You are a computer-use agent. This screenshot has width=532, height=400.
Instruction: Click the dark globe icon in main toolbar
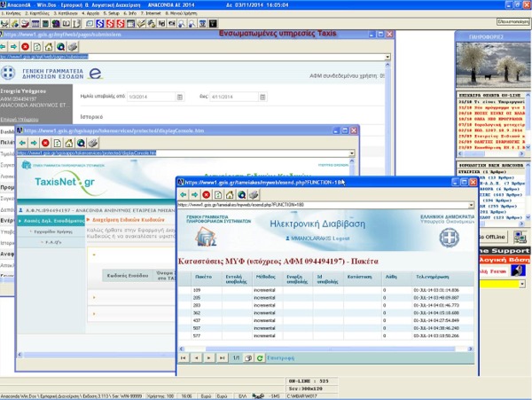[56, 23]
